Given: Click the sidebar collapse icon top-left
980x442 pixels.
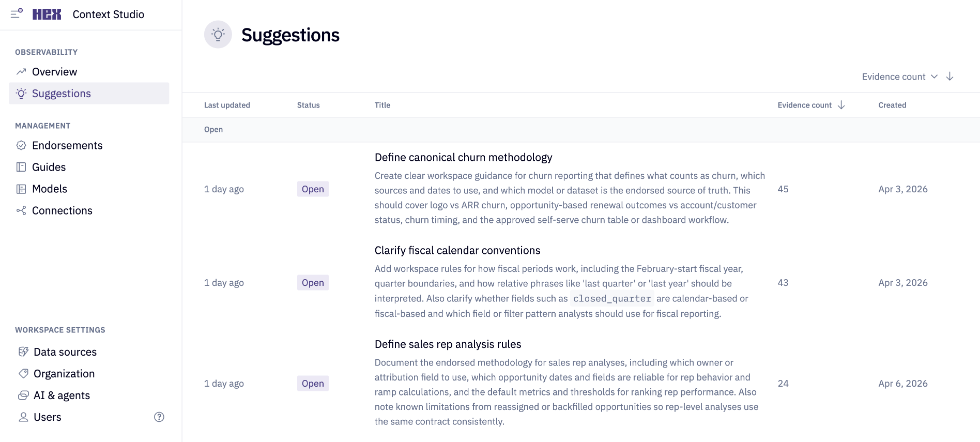Looking at the screenshot, I should [x=16, y=14].
